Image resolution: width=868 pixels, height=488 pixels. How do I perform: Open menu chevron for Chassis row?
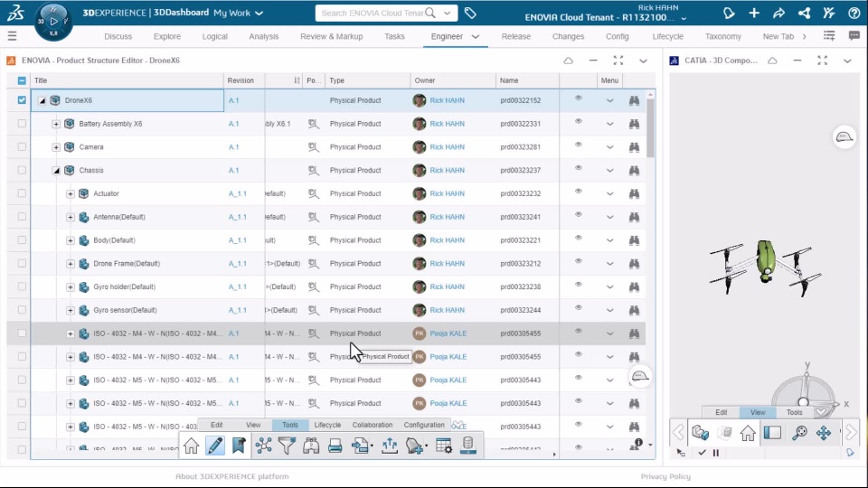coord(609,171)
